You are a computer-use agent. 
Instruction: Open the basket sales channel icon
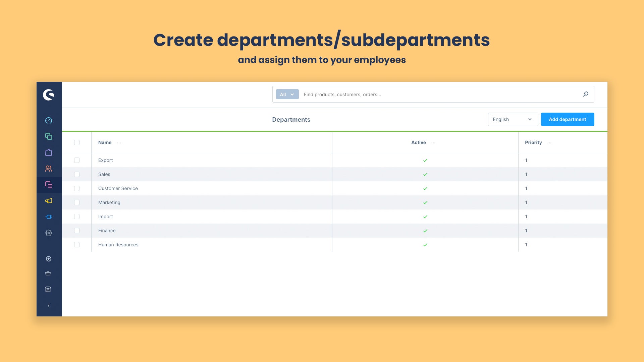tap(48, 273)
